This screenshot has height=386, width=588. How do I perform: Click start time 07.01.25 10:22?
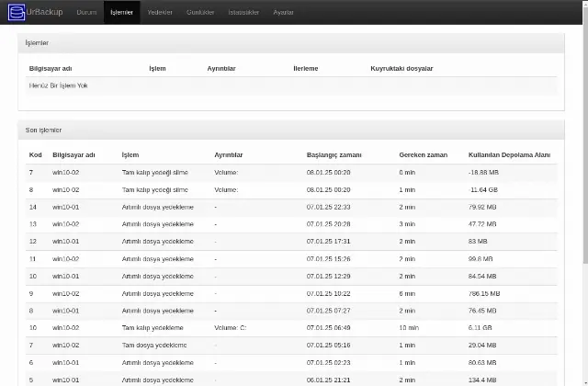tap(329, 293)
